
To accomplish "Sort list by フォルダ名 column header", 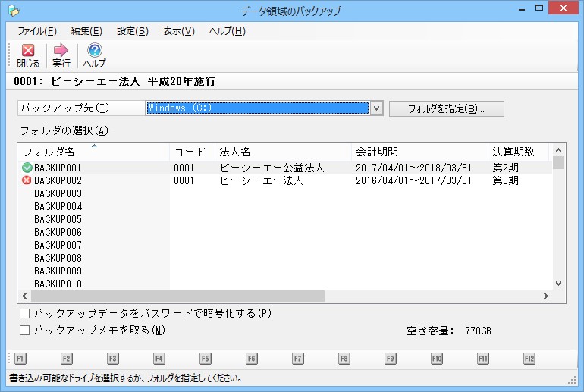I will tap(49, 152).
